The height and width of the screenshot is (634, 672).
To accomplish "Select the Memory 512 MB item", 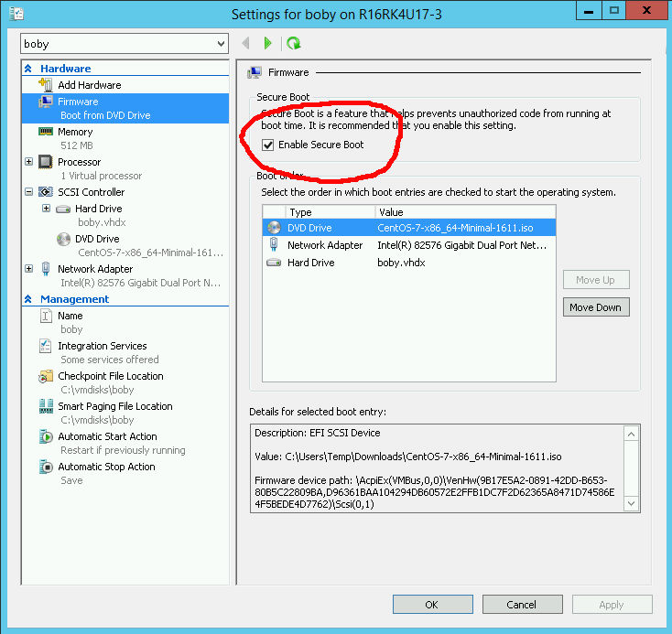I will (x=125, y=138).
